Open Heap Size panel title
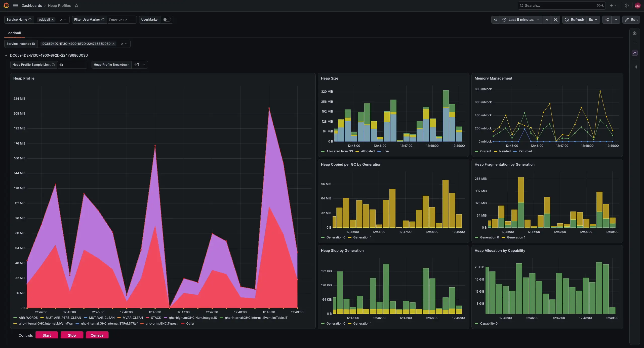The height and width of the screenshot is (348, 644). pos(329,78)
